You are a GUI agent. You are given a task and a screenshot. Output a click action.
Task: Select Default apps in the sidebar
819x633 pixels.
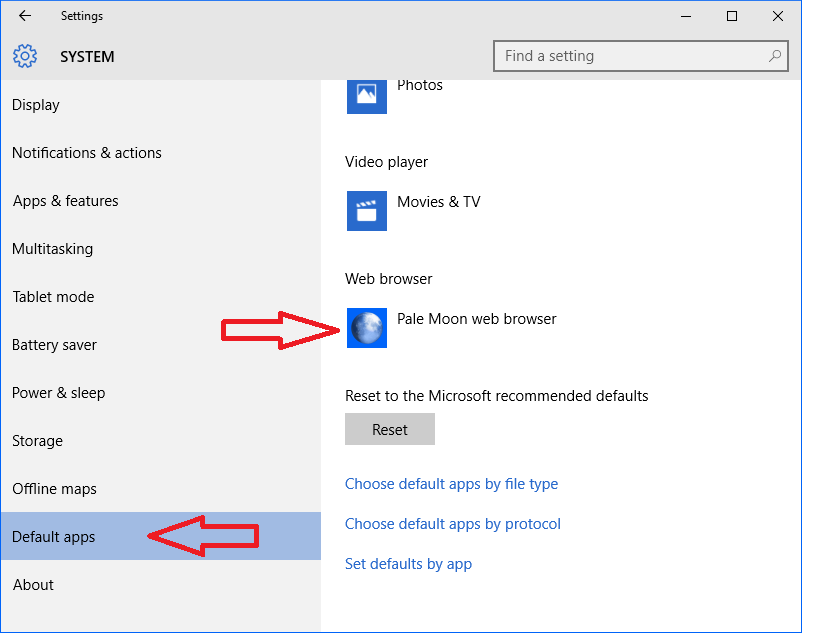tap(161, 536)
